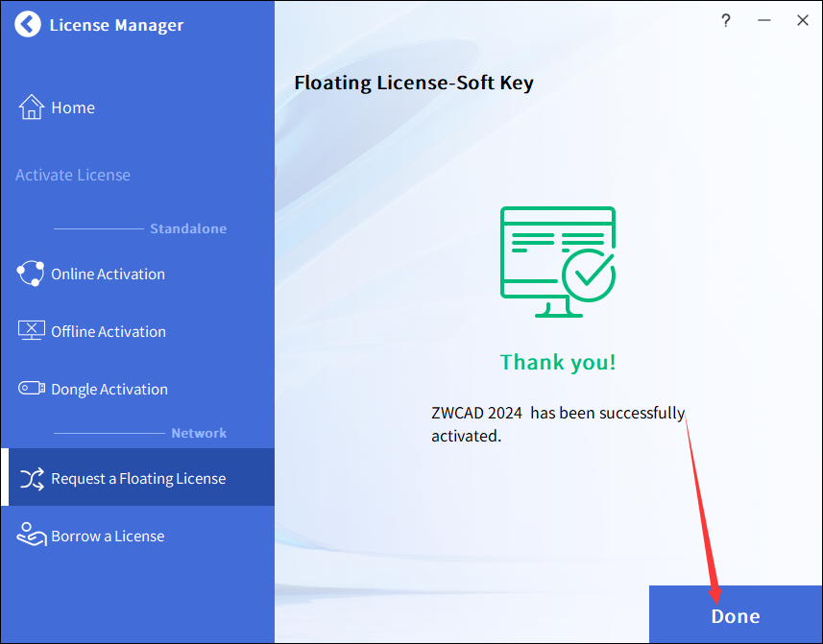Click the Done button
This screenshot has height=644, width=823.
pos(736,614)
